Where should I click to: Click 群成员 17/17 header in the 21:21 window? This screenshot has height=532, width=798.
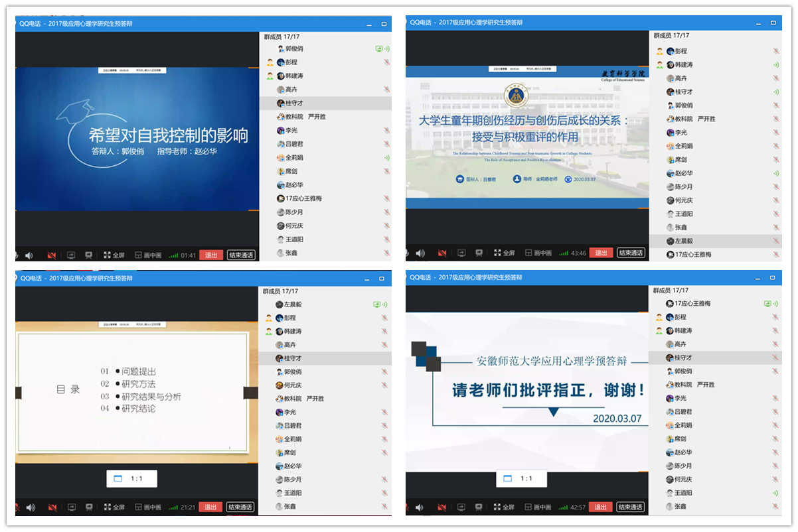click(x=281, y=291)
